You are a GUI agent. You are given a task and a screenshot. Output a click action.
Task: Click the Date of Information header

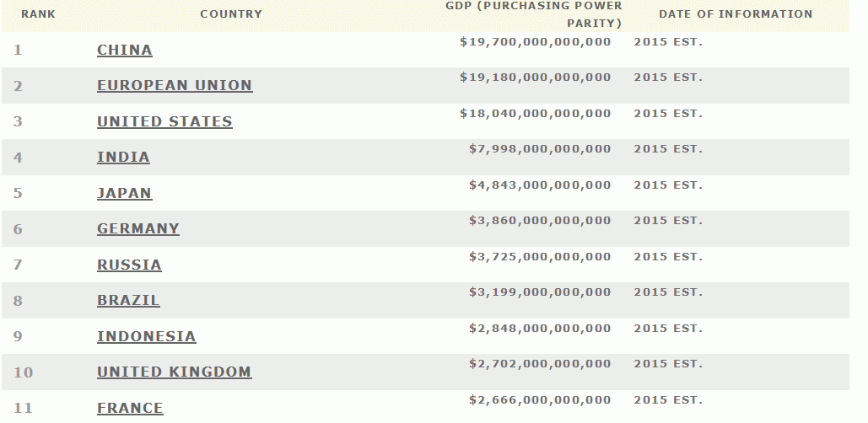point(736,14)
